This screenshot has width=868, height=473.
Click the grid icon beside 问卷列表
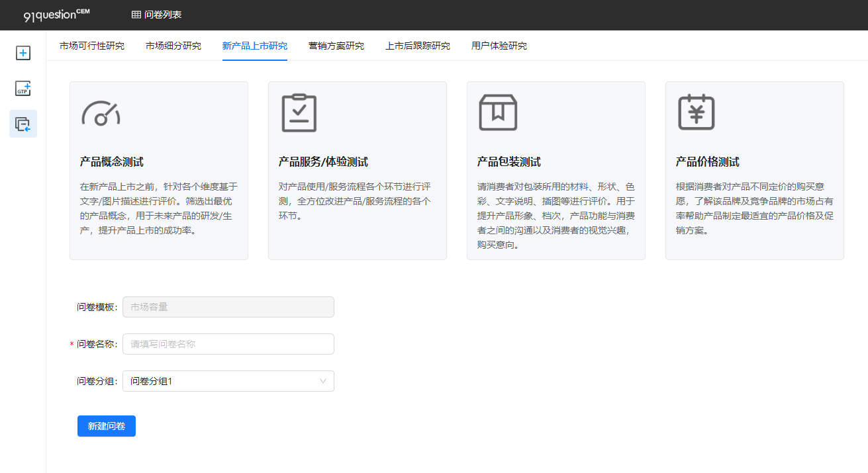pos(136,15)
